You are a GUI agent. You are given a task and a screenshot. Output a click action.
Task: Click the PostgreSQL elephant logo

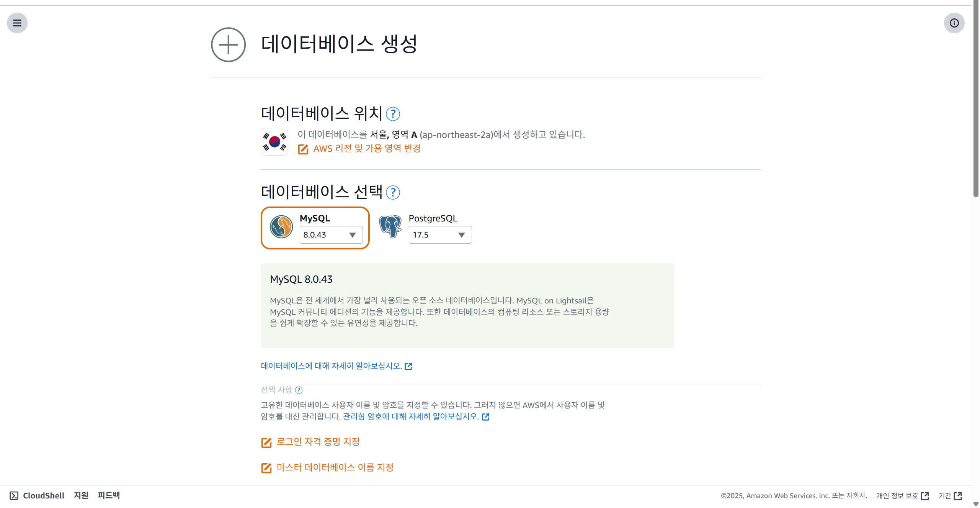pos(390,226)
